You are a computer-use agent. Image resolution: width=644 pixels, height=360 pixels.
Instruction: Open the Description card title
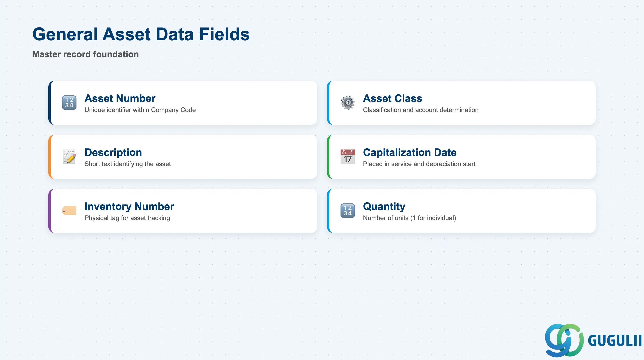click(x=113, y=152)
